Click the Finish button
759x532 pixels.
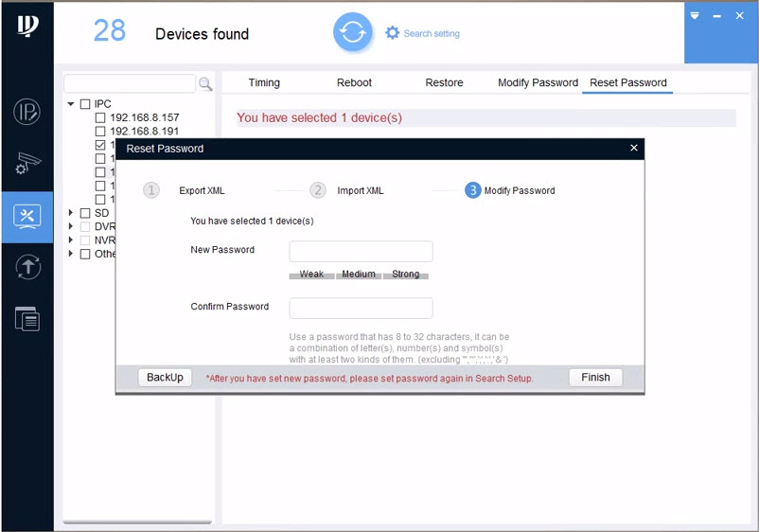pos(595,378)
